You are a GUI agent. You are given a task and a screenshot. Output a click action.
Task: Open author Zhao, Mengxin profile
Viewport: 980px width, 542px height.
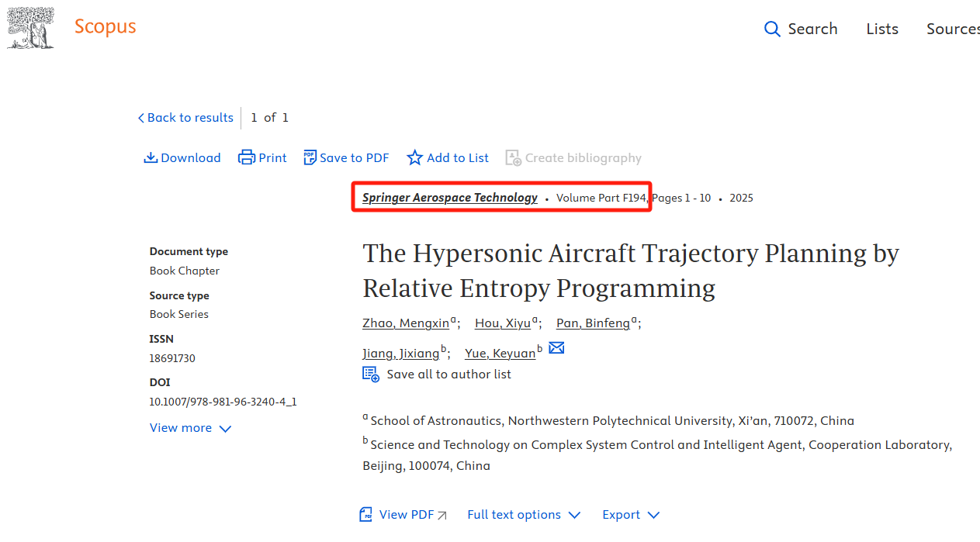[x=406, y=323]
